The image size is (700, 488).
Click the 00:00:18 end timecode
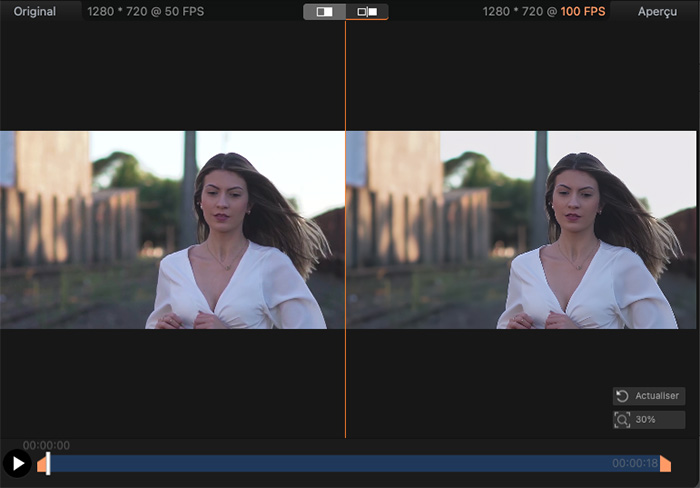634,463
